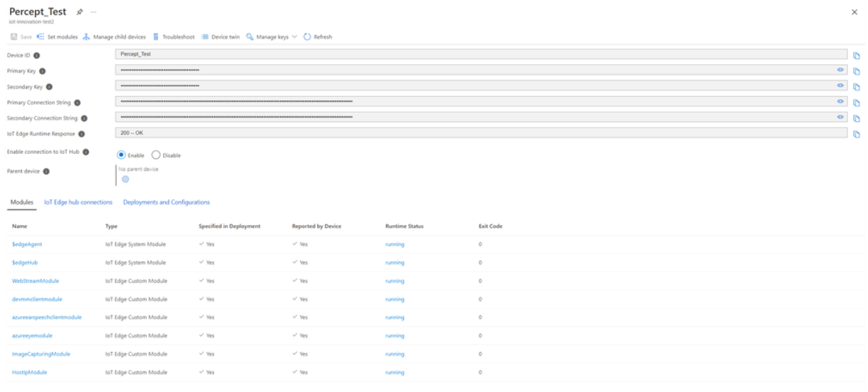
Task: Select the Disable radio button
Action: coord(156,155)
